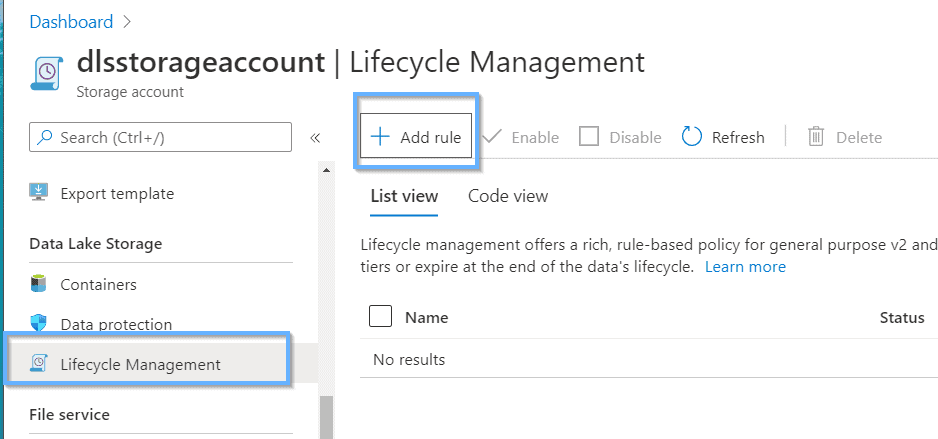The width and height of the screenshot is (938, 439).
Task: Click the Containers bucket icon
Action: [38, 283]
